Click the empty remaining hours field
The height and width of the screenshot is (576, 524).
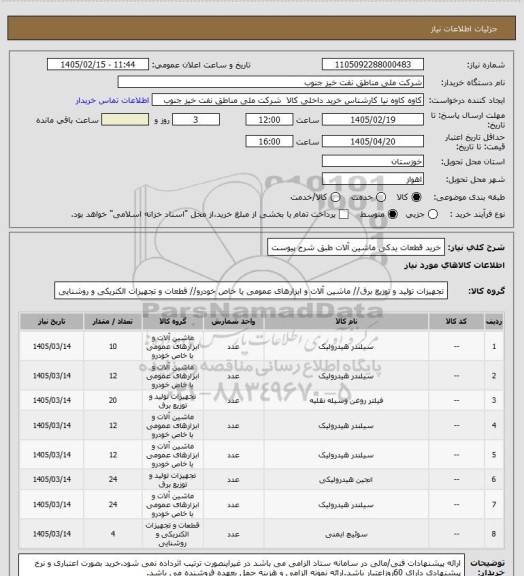125,120
